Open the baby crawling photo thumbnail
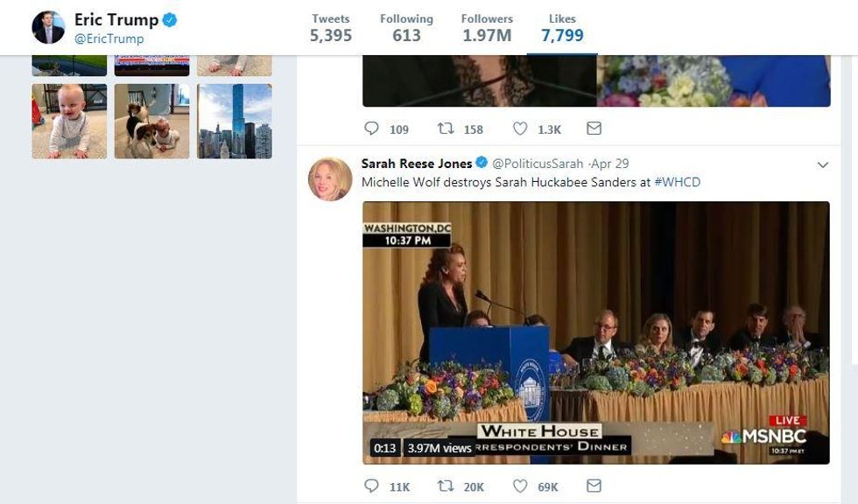 coord(69,121)
